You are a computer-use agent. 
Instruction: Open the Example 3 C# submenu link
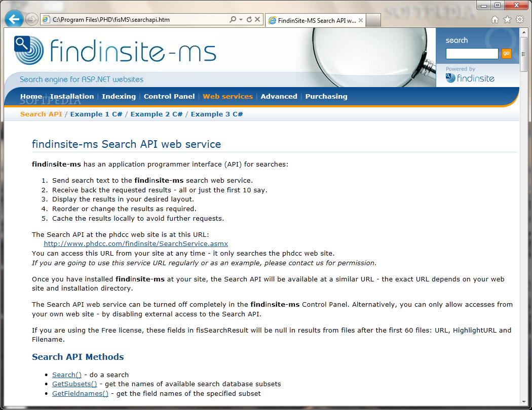[217, 114]
